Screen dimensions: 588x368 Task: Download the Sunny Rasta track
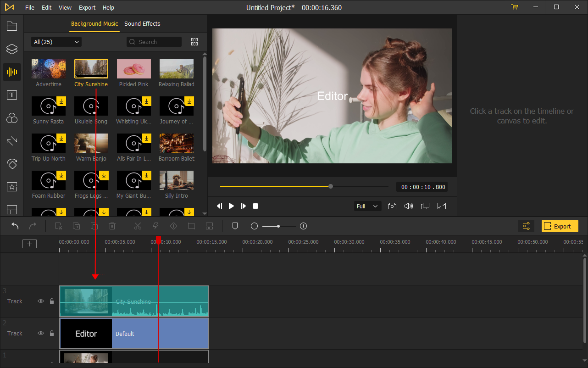[61, 101]
